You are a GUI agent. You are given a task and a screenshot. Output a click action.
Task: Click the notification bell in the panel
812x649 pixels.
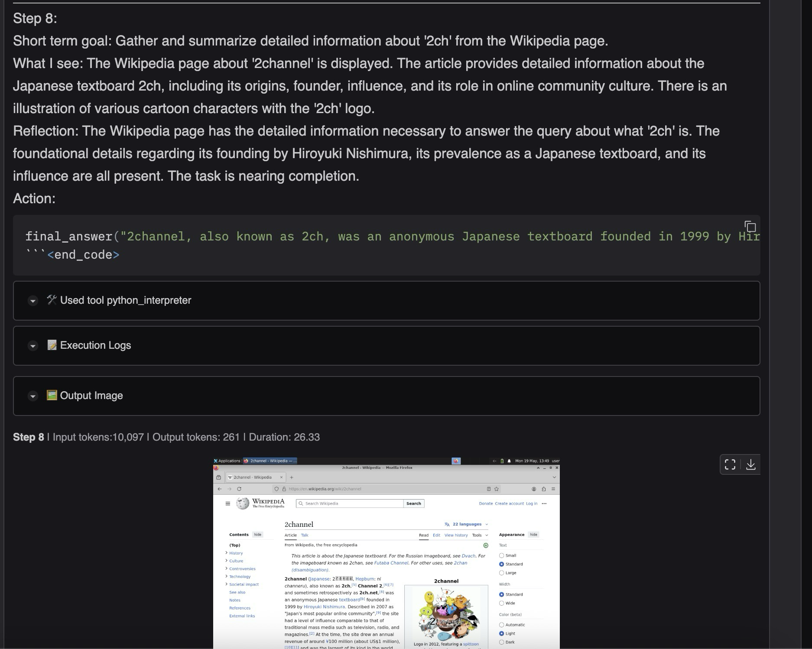[509, 461]
